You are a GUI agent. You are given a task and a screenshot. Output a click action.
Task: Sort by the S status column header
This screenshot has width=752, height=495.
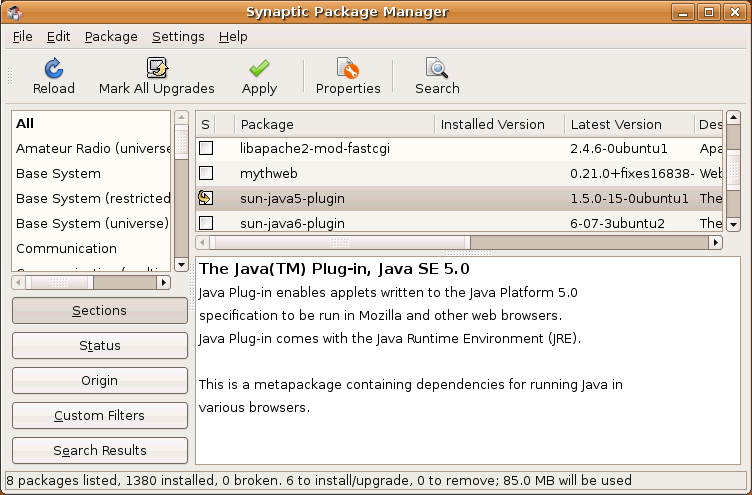(205, 125)
